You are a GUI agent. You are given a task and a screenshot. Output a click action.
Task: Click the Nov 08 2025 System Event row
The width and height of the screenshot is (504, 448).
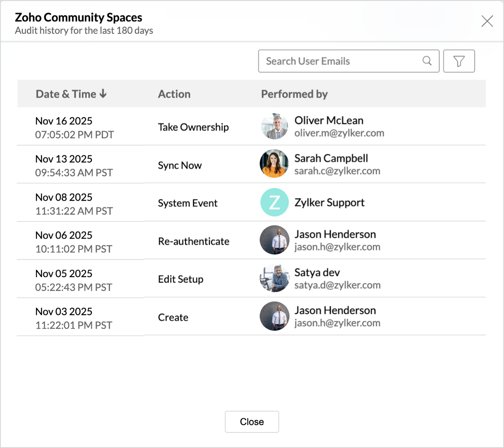pos(188,203)
